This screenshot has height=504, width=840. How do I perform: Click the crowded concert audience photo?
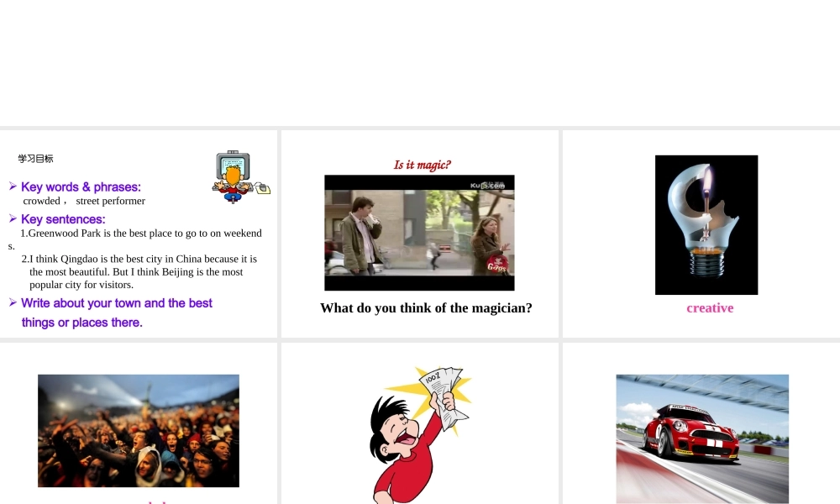[139, 431]
